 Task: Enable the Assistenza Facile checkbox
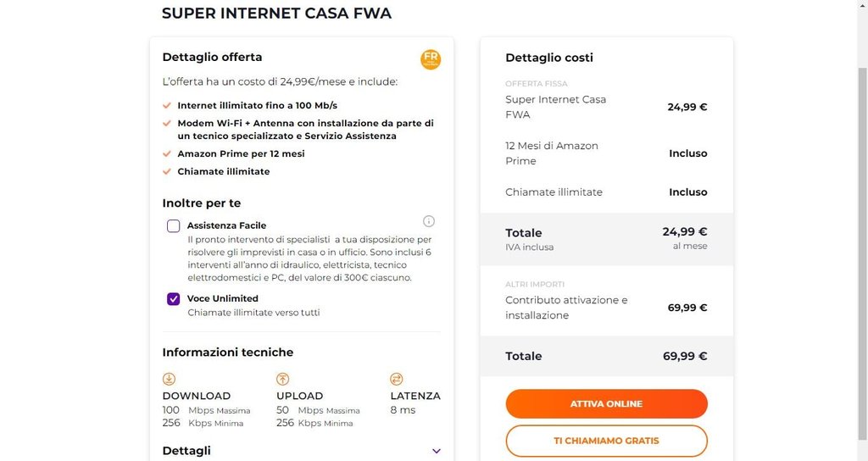(x=174, y=226)
